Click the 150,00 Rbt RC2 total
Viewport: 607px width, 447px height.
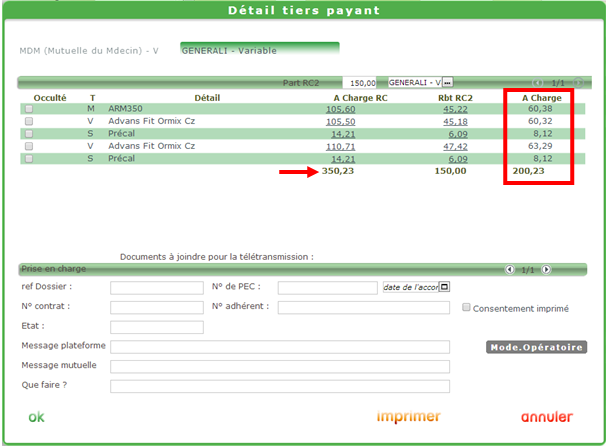(450, 171)
